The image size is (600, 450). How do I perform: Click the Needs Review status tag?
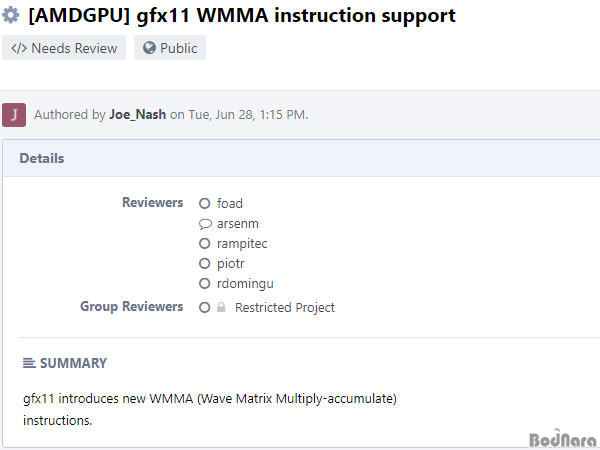pyautogui.click(x=64, y=48)
